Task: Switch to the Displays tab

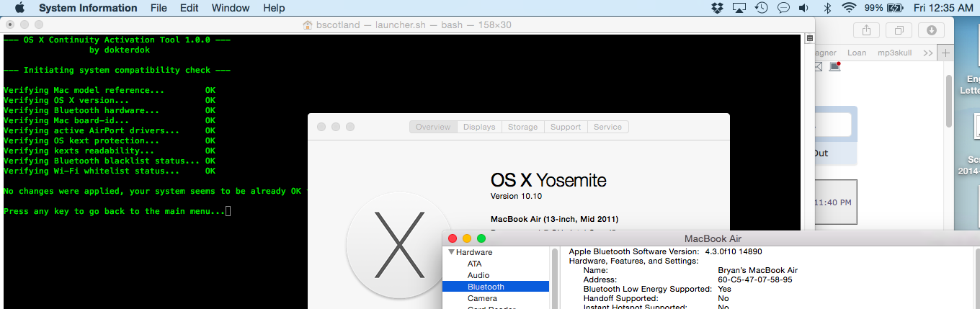Action: 479,127
